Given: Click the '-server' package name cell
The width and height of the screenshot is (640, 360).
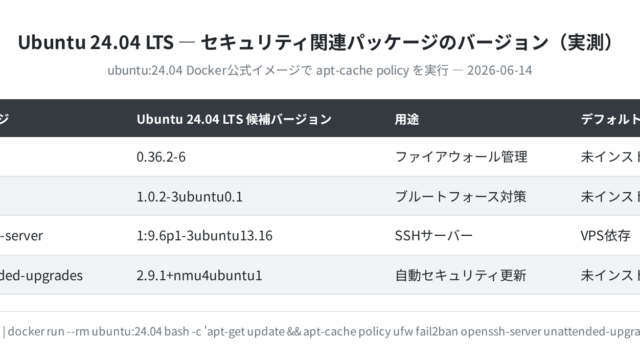Looking at the screenshot, I should pyautogui.click(x=21, y=236).
